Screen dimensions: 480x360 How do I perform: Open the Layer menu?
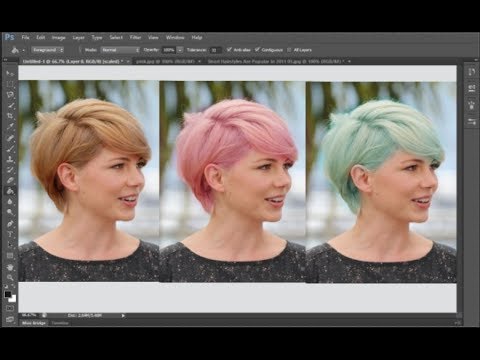pos(78,37)
